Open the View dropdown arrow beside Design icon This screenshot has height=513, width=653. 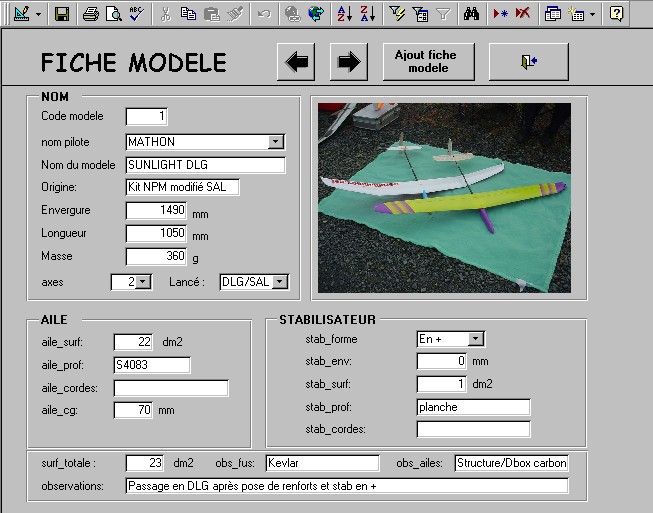click(38, 14)
